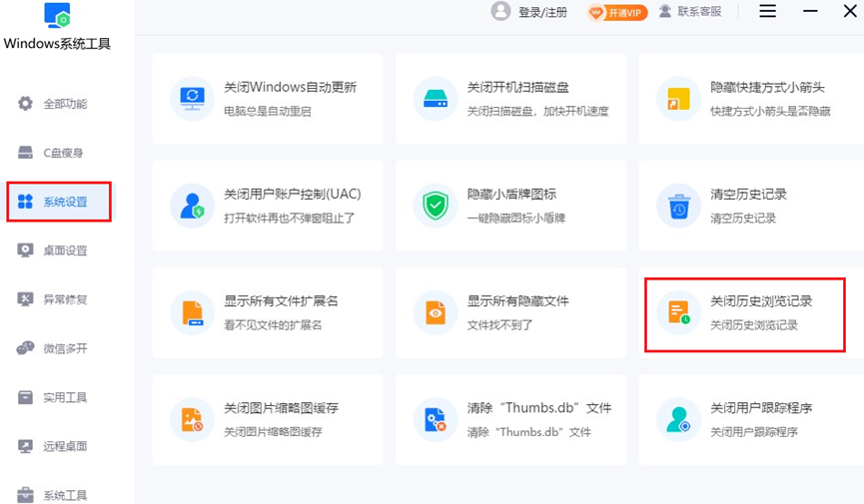
Task: Click the 关闭图片缩略图缓存 title text
Action: click(x=281, y=407)
